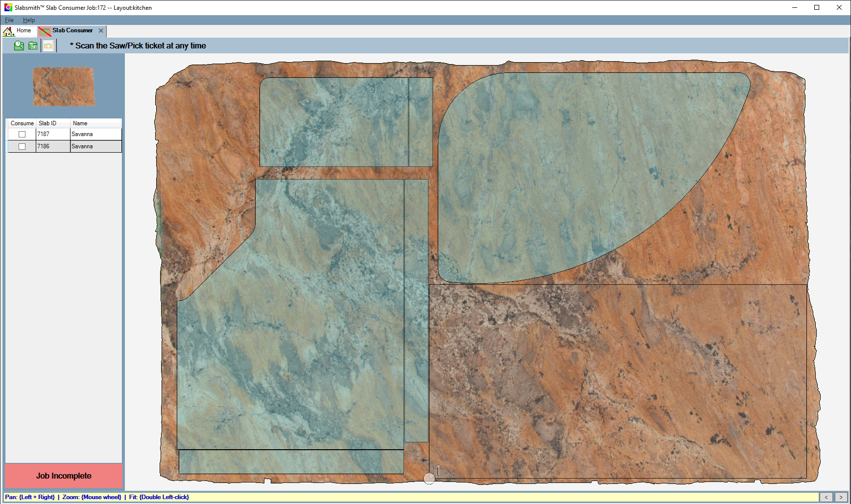Click the previous slab arrow button
This screenshot has width=851, height=504.
click(826, 497)
